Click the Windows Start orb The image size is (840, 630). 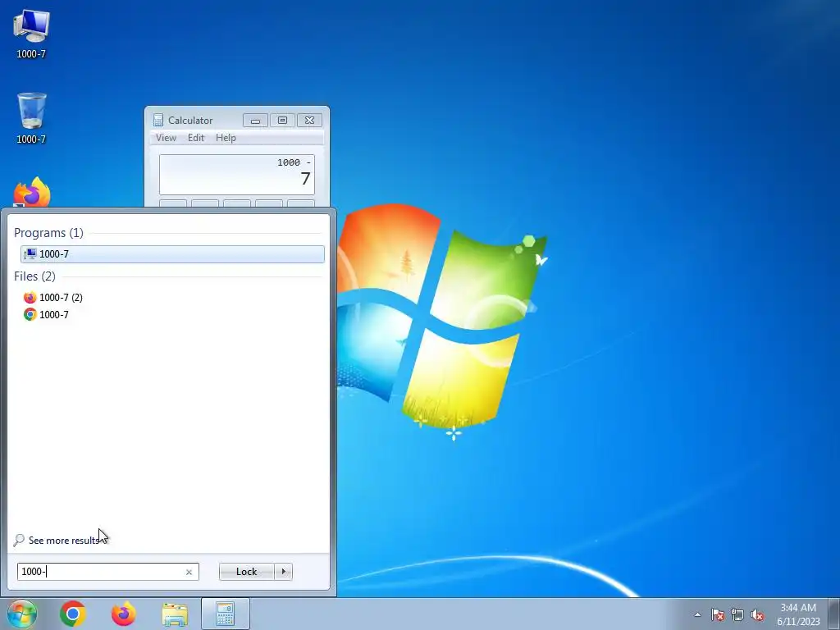point(22,614)
